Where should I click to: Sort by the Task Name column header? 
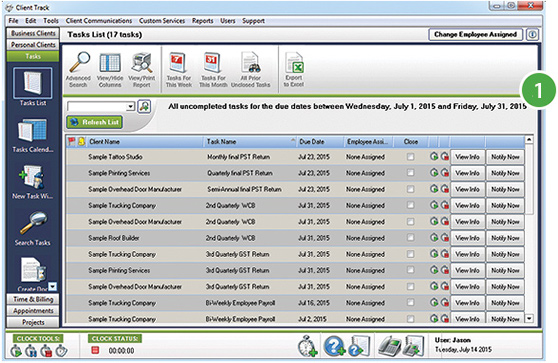tap(249, 142)
